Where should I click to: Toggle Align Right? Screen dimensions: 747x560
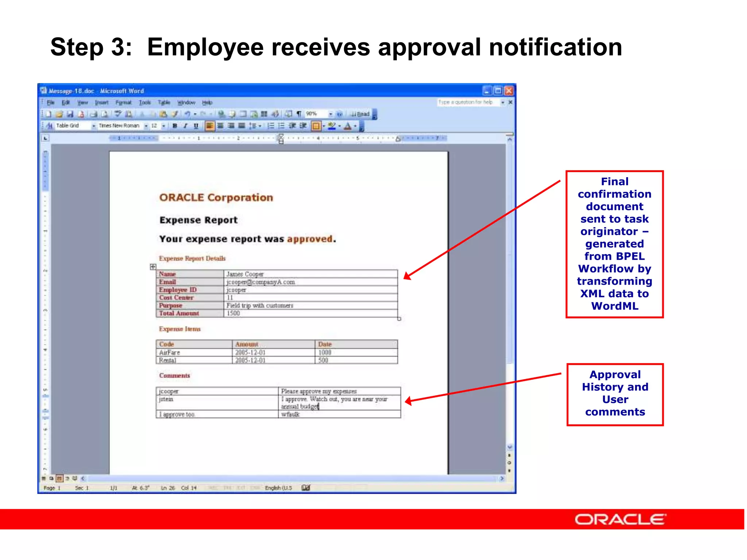click(231, 126)
